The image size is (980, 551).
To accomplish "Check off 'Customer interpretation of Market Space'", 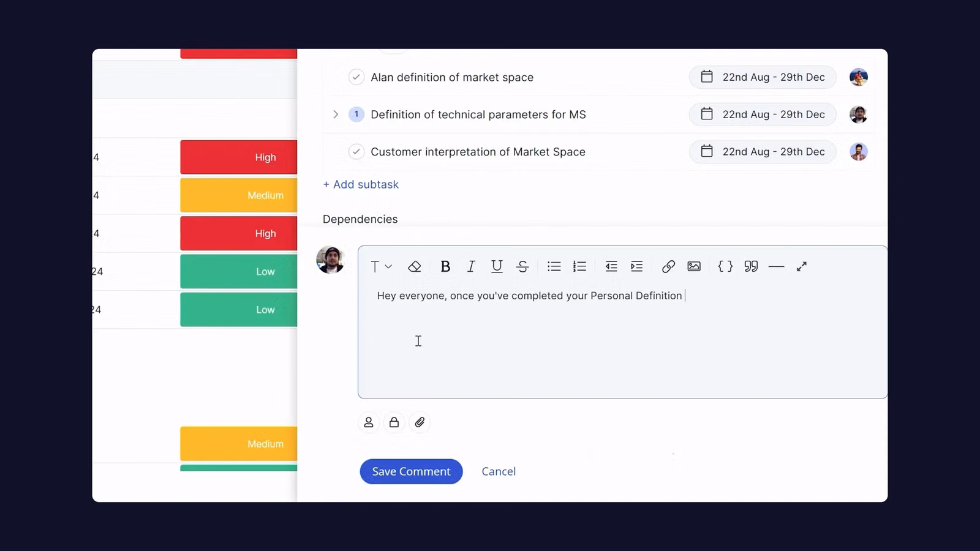I will (x=356, y=152).
